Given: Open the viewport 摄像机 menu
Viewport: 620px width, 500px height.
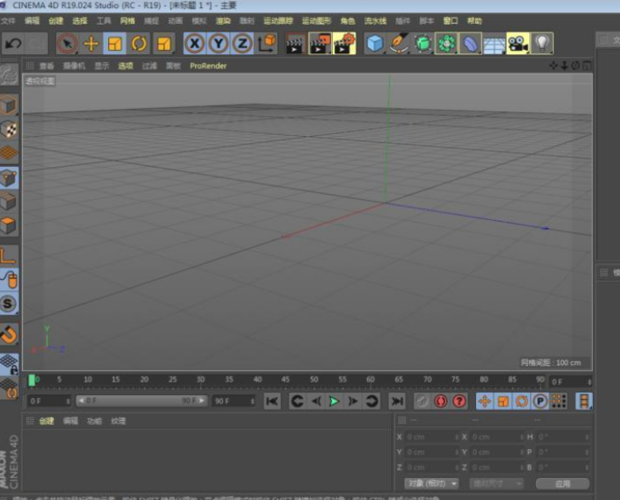Looking at the screenshot, I should [74, 66].
